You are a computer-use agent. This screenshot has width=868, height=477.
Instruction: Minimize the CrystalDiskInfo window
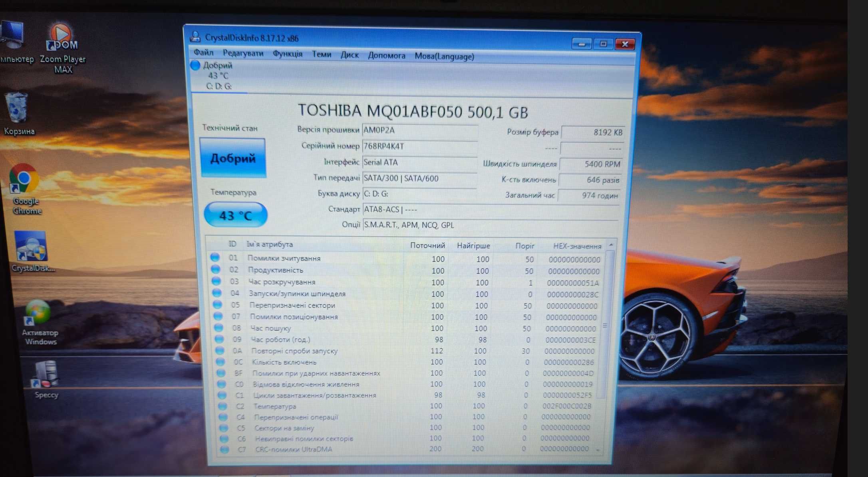pyautogui.click(x=582, y=44)
